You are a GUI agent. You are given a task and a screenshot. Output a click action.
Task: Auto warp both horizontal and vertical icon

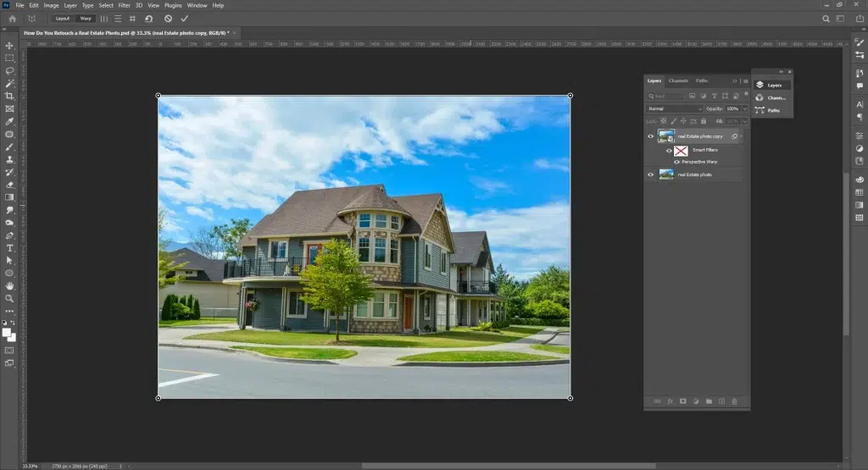132,19
